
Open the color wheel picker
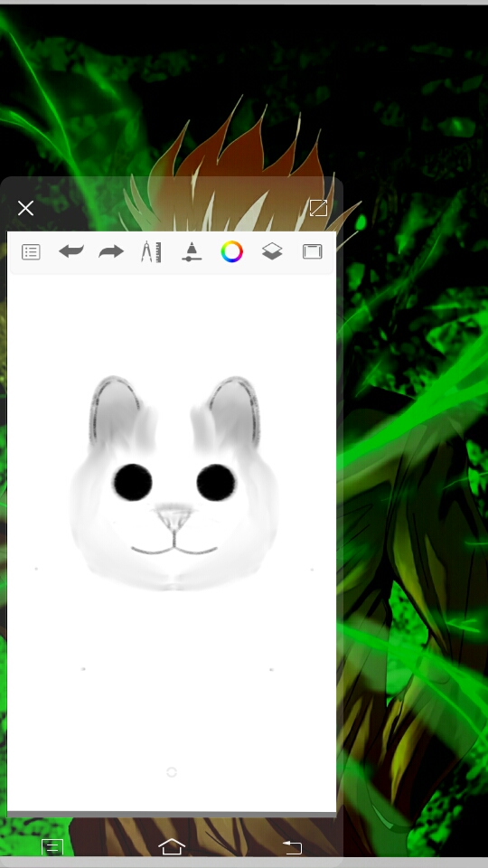pos(232,252)
